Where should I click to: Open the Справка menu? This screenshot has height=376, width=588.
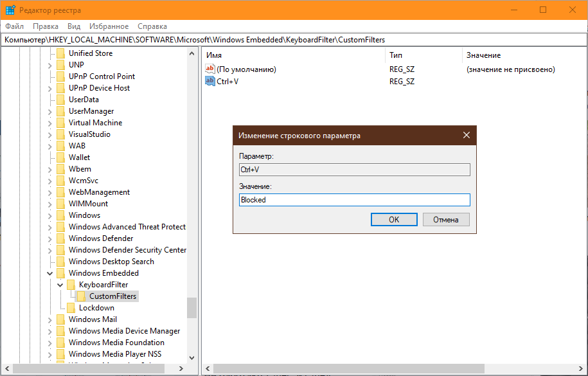point(152,26)
